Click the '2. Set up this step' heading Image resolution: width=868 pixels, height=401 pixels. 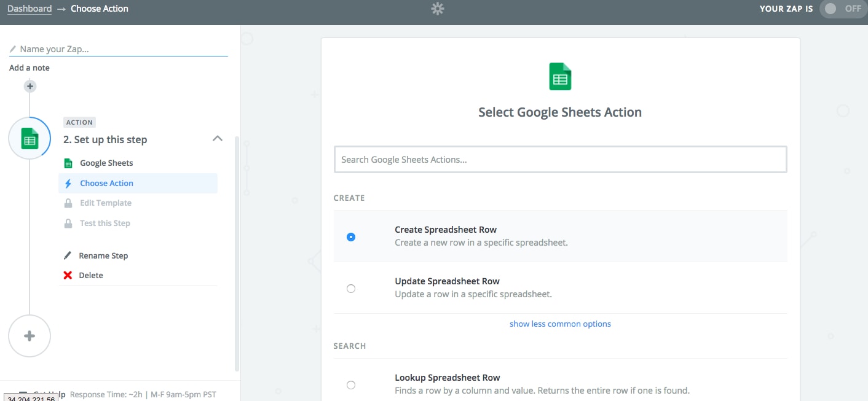point(105,139)
